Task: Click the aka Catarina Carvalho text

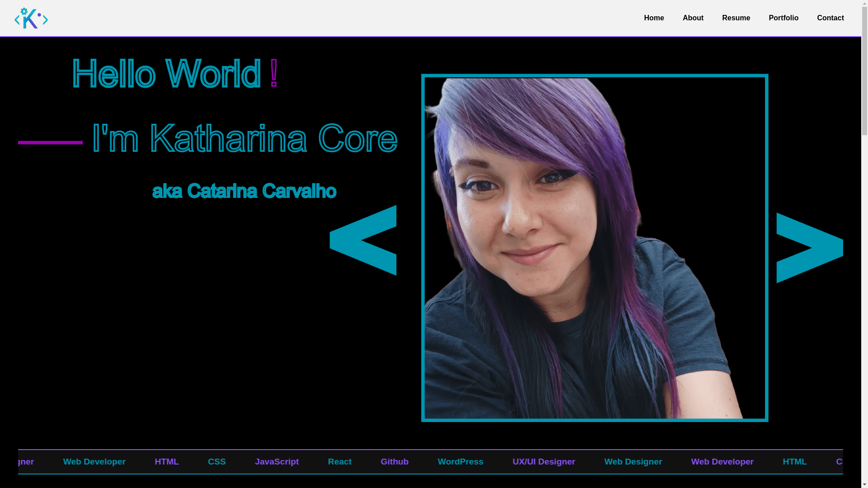Action: pyautogui.click(x=244, y=191)
